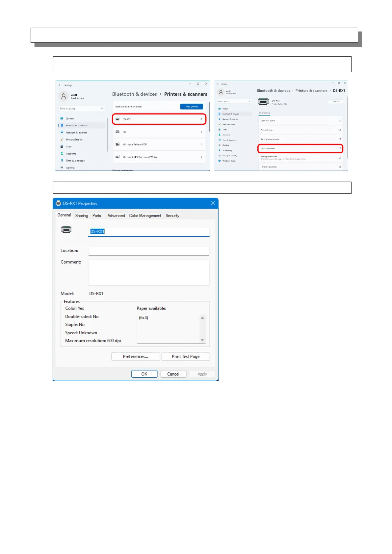Open Hardware properties in DS-RX1 settings
Viewport: 392px width, 554px height.
pos(300,167)
